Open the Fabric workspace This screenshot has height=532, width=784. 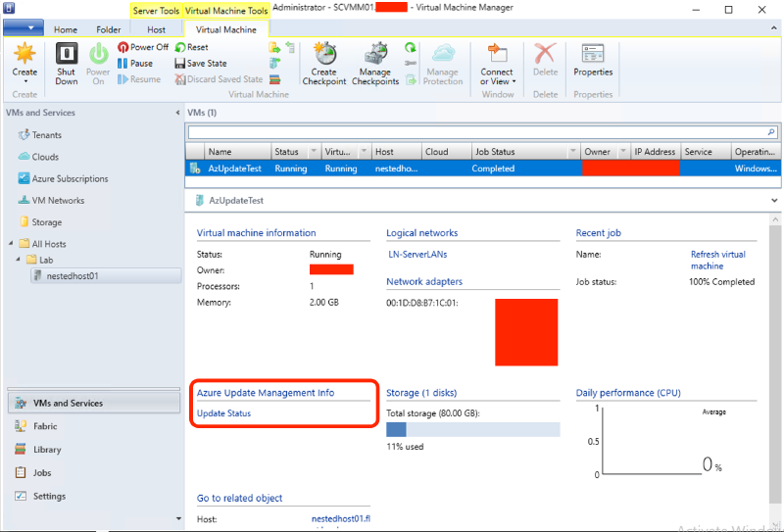[46, 426]
